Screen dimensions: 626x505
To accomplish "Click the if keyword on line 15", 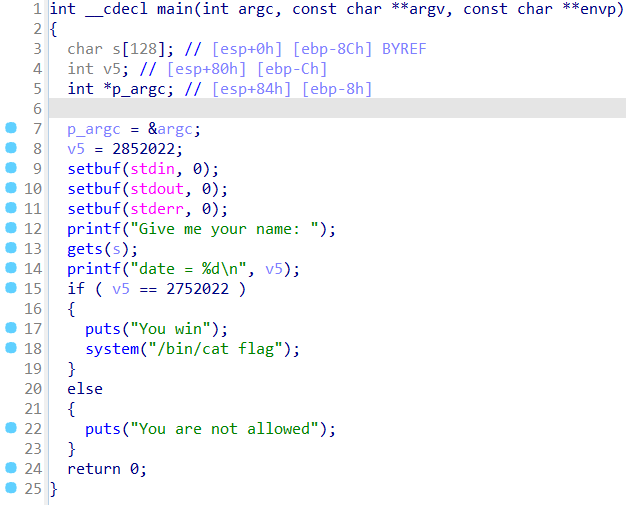I will [x=76, y=288].
